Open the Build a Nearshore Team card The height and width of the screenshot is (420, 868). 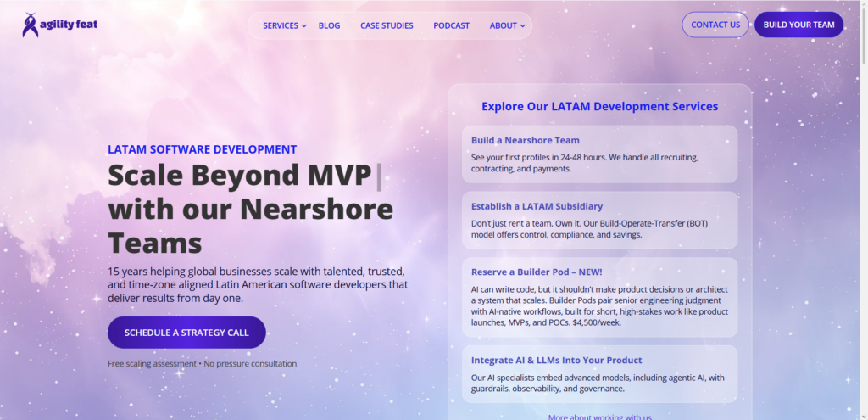coord(599,154)
